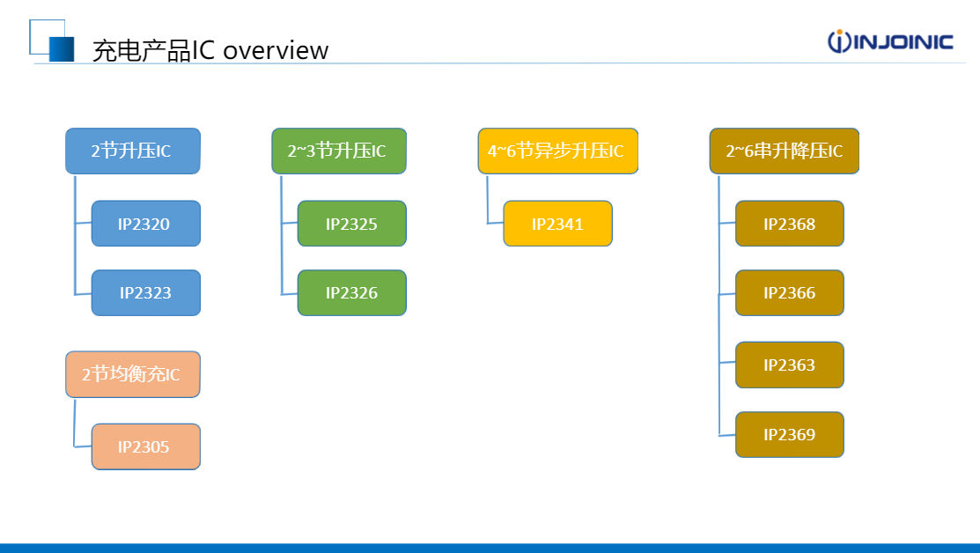Screen dimensions: 980x553
Task: Select the IP2326 box
Action: click(352, 293)
